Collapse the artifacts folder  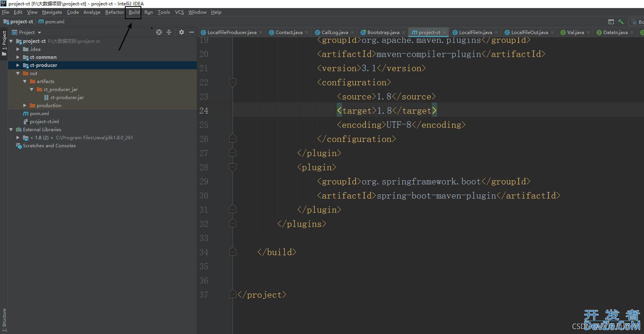[x=25, y=81]
